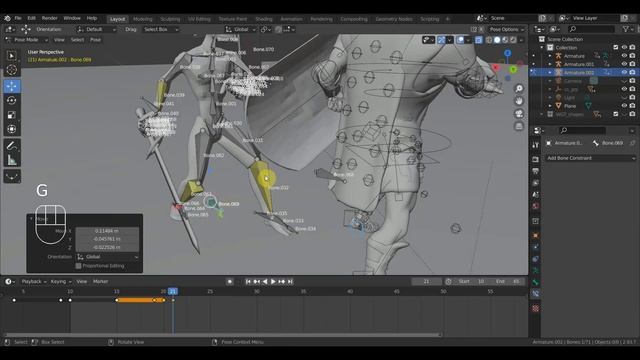Open the Render menu
This screenshot has width=640, height=360.
[x=50, y=18]
